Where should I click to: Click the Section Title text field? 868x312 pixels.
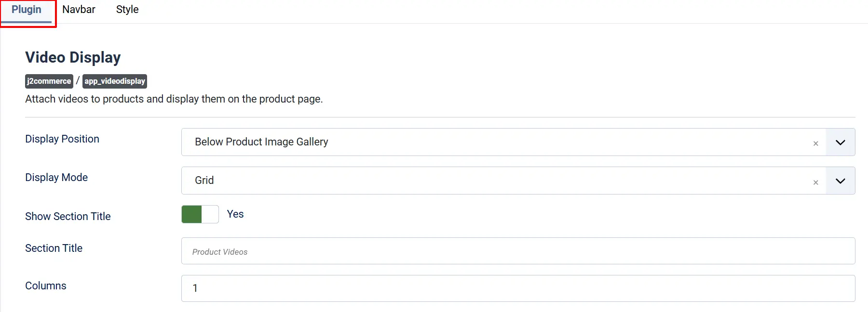point(518,251)
